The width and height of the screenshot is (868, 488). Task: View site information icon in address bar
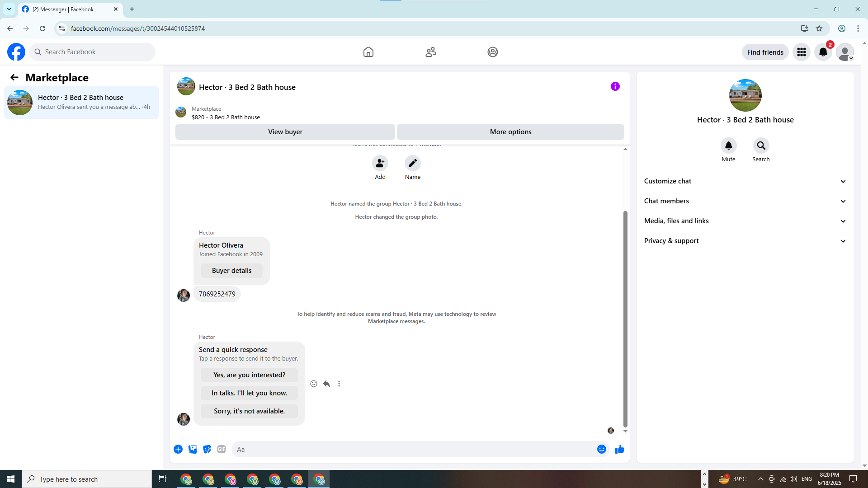62,28
